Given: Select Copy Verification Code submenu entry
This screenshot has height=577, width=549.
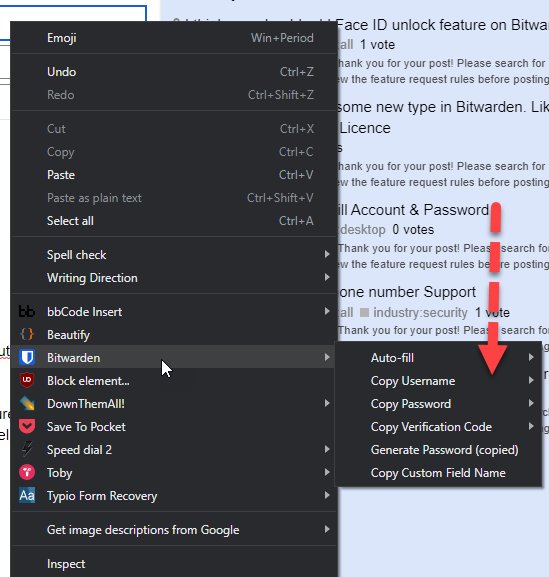Looking at the screenshot, I should [x=438, y=426].
